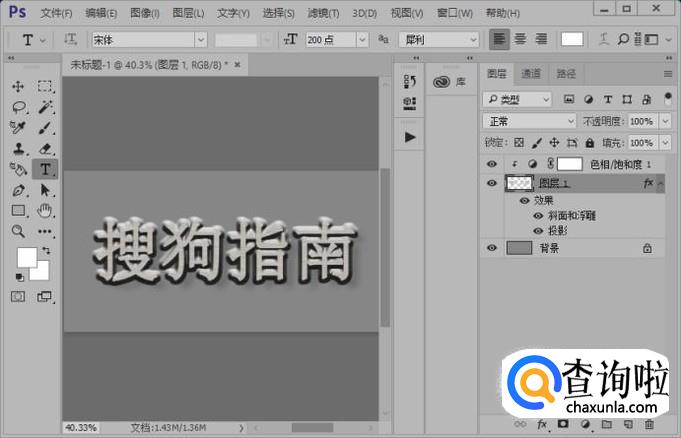681x438 pixels.
Task: Click center text alignment button
Action: click(x=521, y=39)
